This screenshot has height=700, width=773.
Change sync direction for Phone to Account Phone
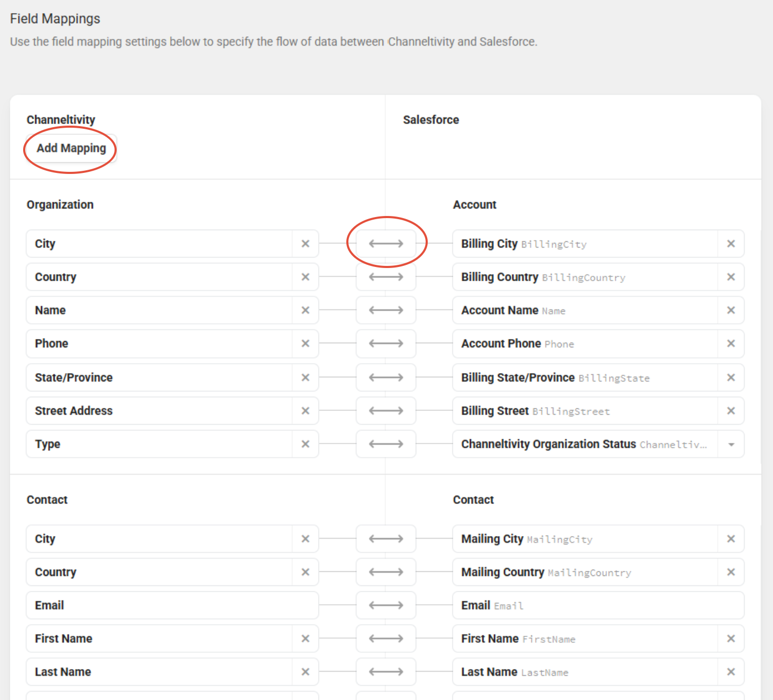pos(386,344)
